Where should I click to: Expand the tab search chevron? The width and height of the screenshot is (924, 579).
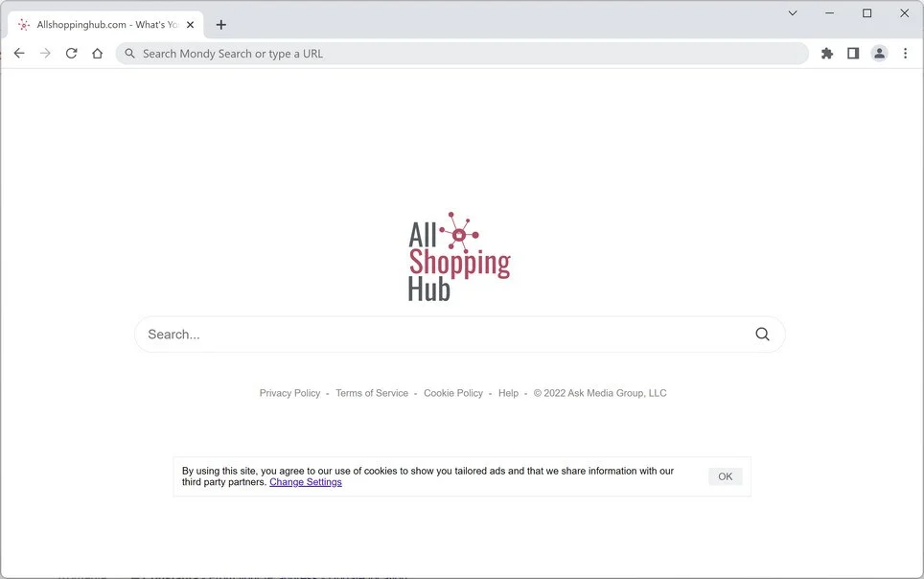[793, 13]
